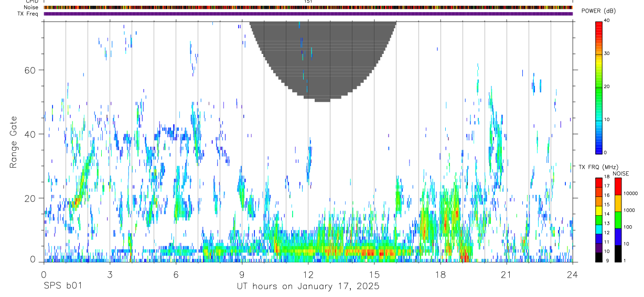Click the POWER (dB) legend title

click(599, 11)
